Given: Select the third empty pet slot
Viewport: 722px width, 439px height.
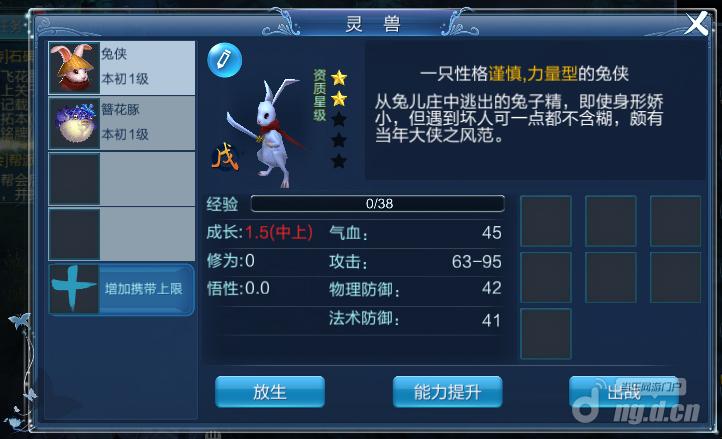Looking at the screenshot, I should point(122,179).
